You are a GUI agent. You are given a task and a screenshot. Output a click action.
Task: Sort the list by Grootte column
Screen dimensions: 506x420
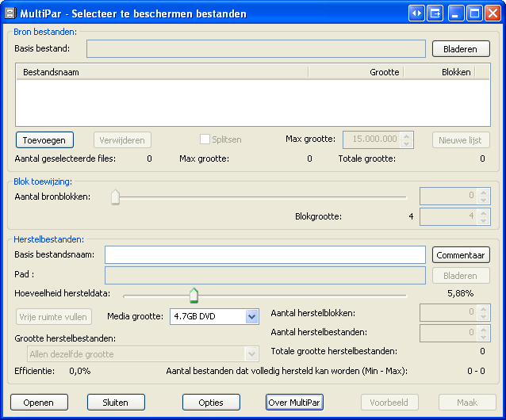[x=356, y=72]
